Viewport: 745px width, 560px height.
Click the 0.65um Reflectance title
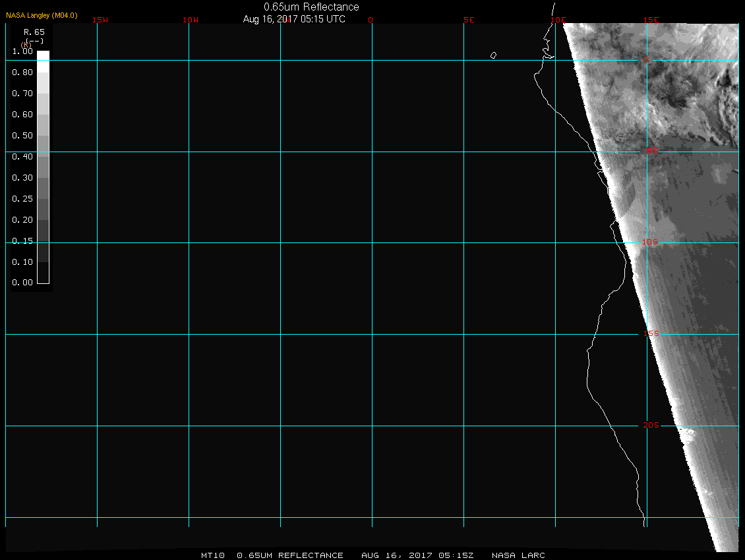[311, 7]
